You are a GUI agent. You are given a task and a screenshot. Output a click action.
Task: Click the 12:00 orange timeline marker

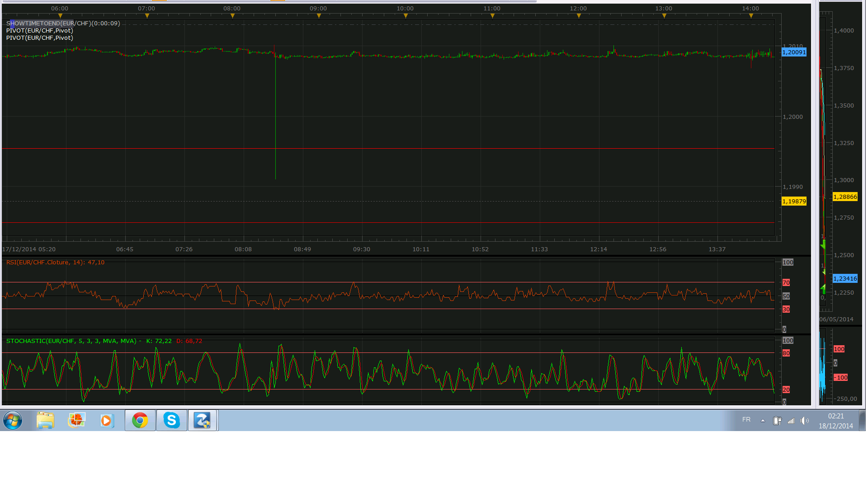(579, 16)
